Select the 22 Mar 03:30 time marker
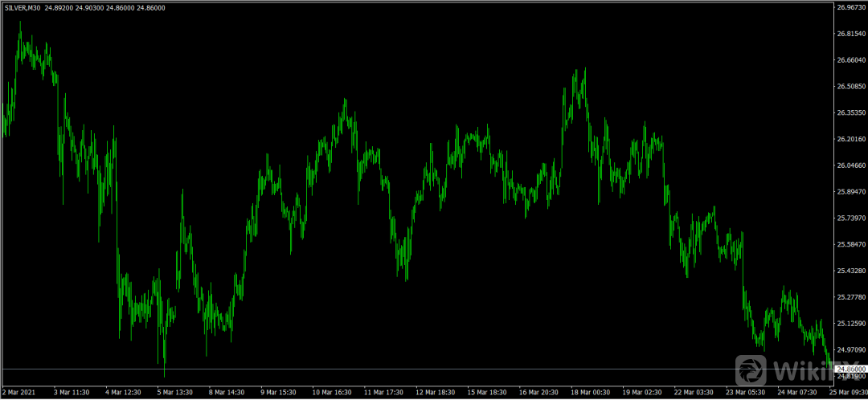868x400 pixels. (694, 393)
